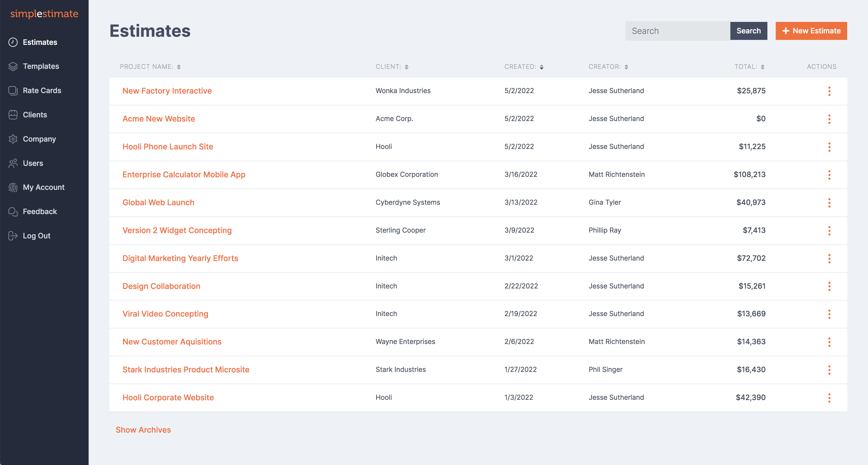Open Company settings gear icon
Image resolution: width=868 pixels, height=465 pixels.
(13, 138)
